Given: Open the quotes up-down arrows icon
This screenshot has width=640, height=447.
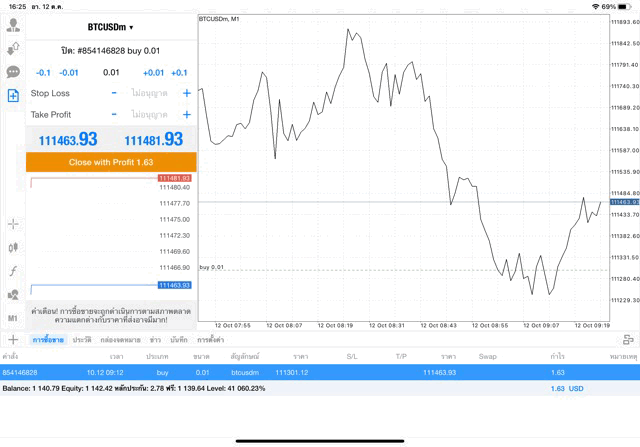Looking at the screenshot, I should (13, 48).
